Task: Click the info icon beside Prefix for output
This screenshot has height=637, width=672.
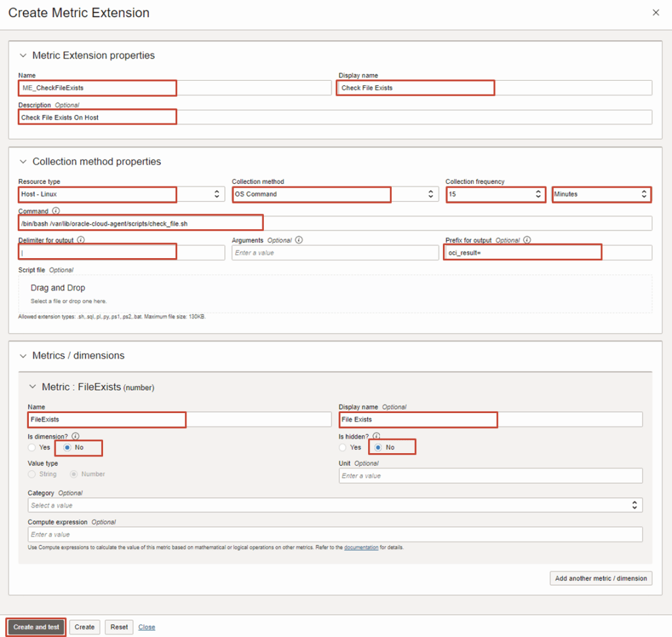Action: [x=527, y=240]
